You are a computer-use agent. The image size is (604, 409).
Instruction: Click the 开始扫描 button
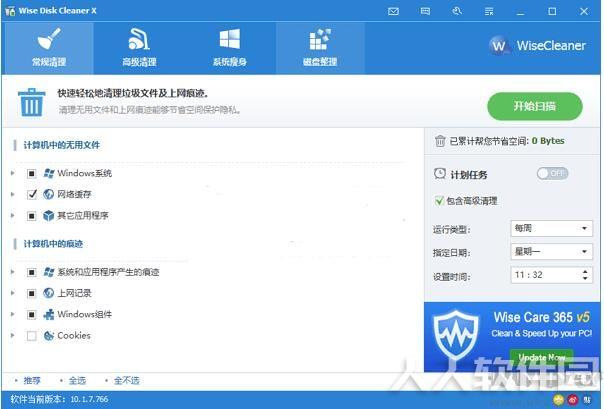click(535, 106)
